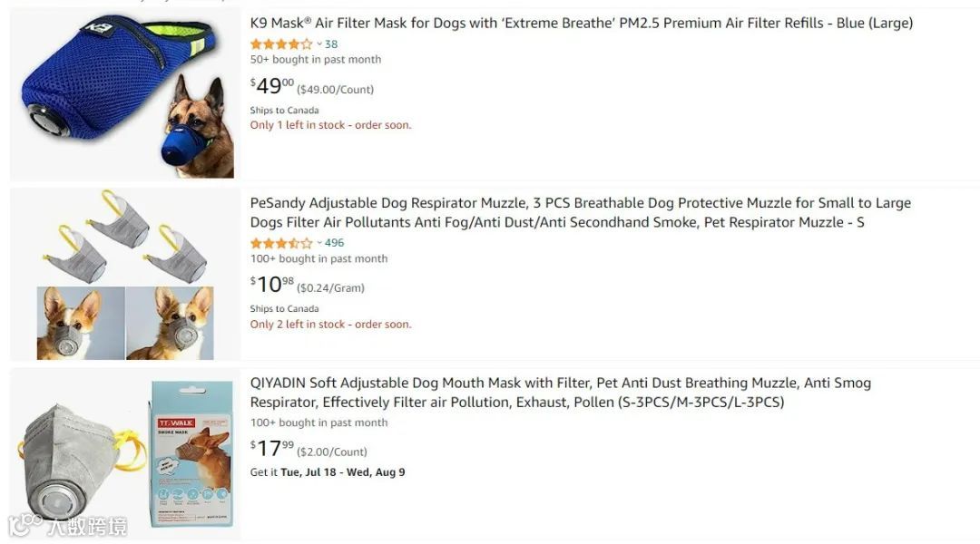The height and width of the screenshot is (544, 980).
Task: Open the K9 Mask Air Filter product title
Action: [x=581, y=24]
